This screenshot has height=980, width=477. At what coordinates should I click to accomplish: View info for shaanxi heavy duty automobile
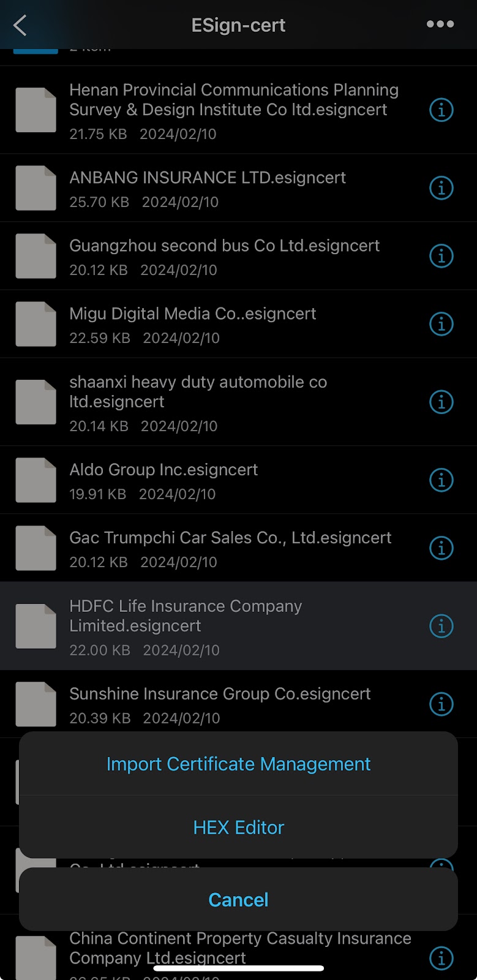click(441, 402)
